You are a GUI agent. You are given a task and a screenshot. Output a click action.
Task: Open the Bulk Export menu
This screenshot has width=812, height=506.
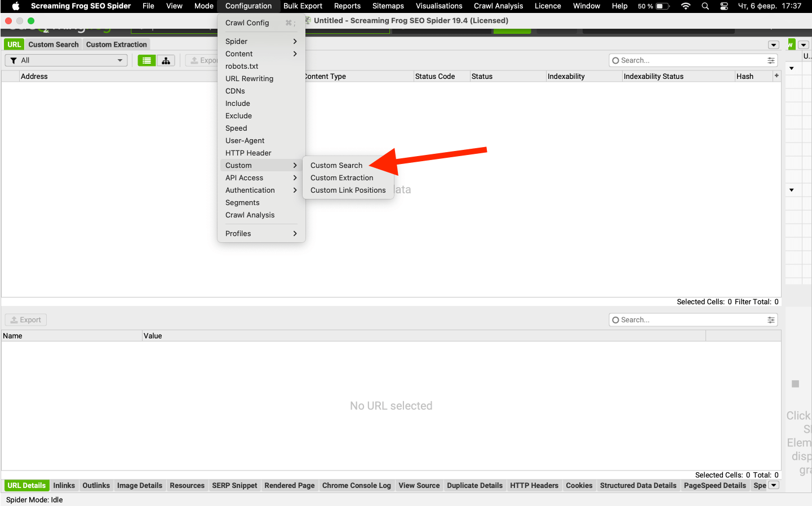pyautogui.click(x=303, y=6)
